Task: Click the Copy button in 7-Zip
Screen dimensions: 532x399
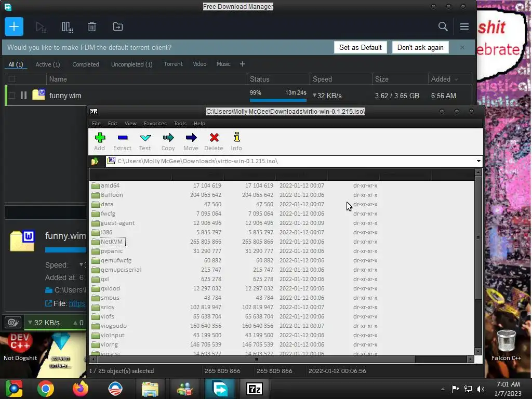Action: 168,141
